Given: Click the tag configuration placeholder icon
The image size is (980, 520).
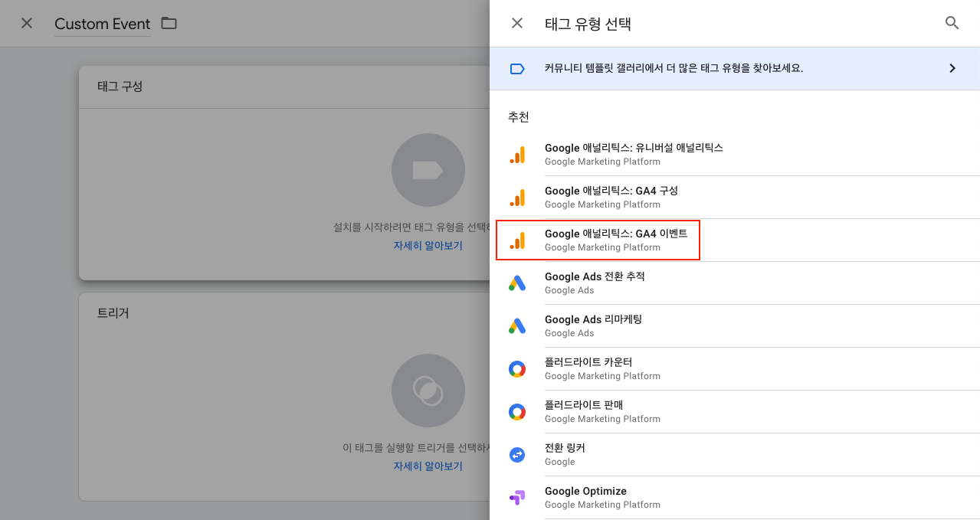Looking at the screenshot, I should pyautogui.click(x=428, y=170).
